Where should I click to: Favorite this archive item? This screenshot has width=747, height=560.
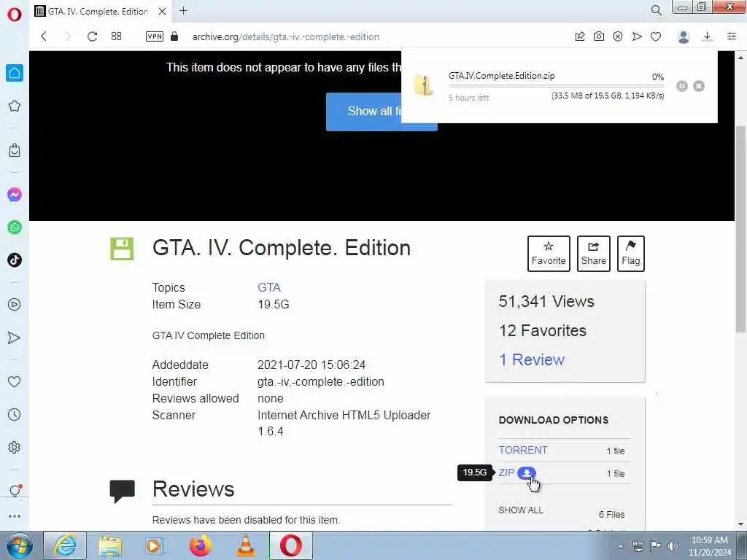pyautogui.click(x=549, y=254)
